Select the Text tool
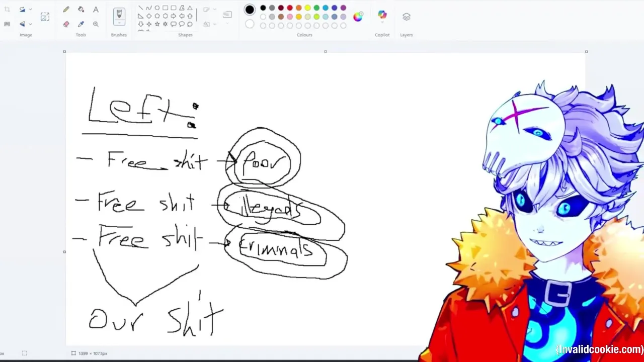 coord(96,10)
